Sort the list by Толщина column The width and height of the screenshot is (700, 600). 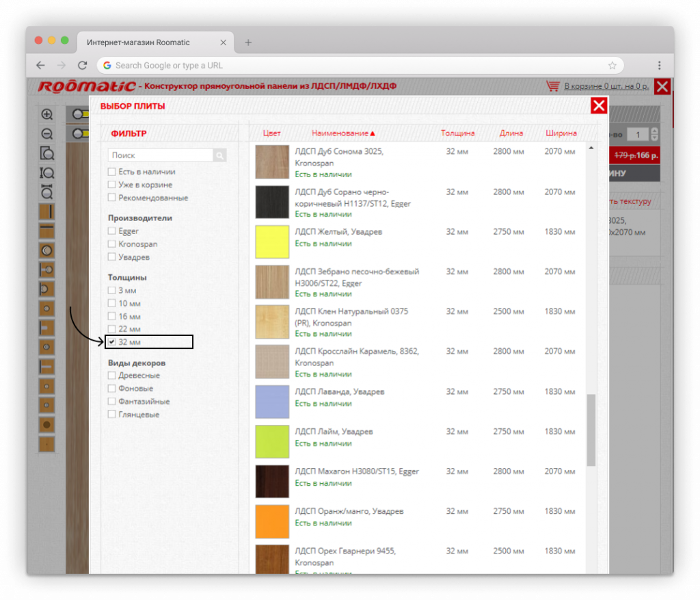point(457,133)
